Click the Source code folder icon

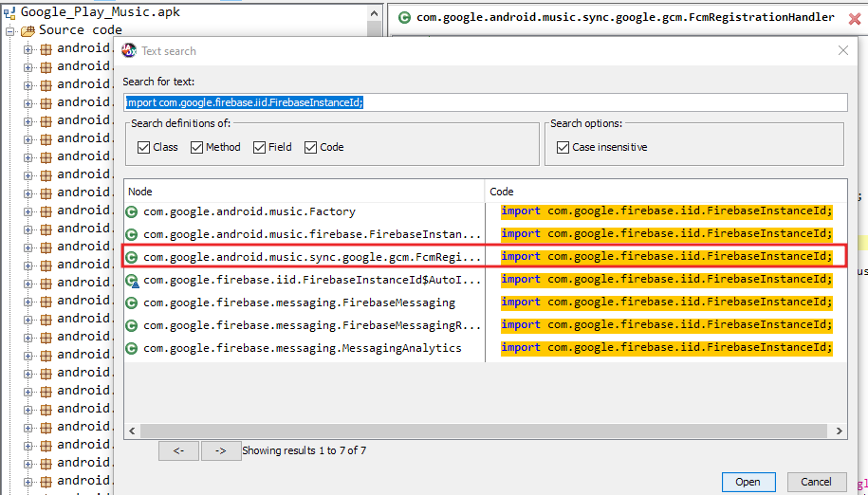[28, 30]
